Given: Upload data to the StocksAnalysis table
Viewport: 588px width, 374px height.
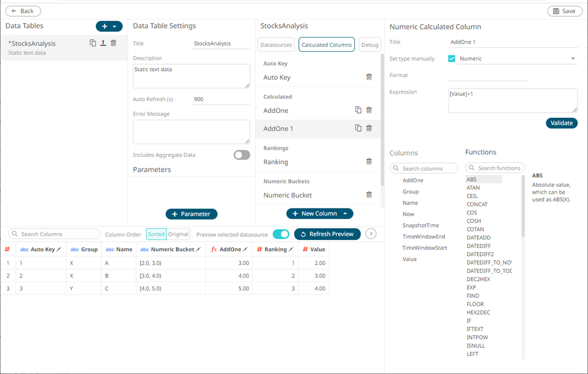Looking at the screenshot, I should click(x=103, y=42).
